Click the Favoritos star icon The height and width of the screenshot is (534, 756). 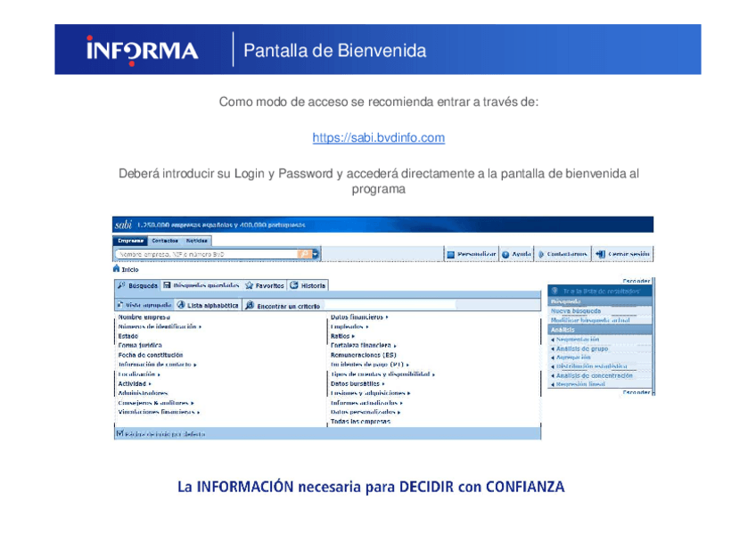coord(250,285)
